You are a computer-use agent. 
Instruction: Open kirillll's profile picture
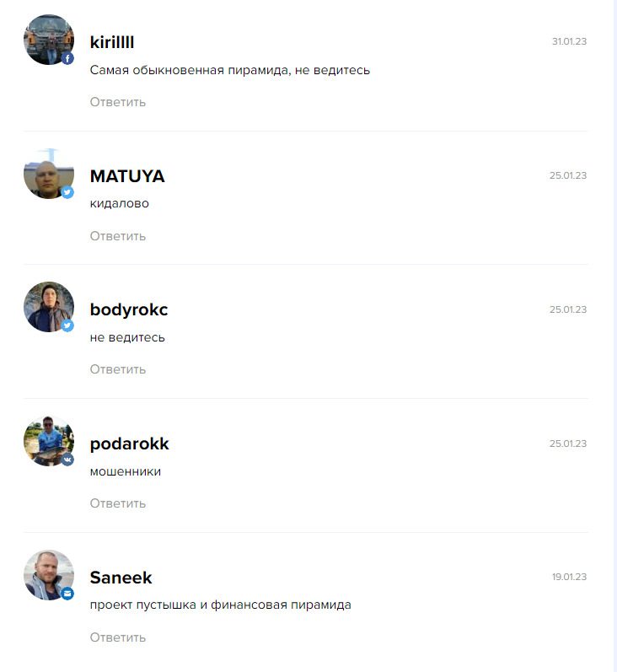tap(49, 40)
